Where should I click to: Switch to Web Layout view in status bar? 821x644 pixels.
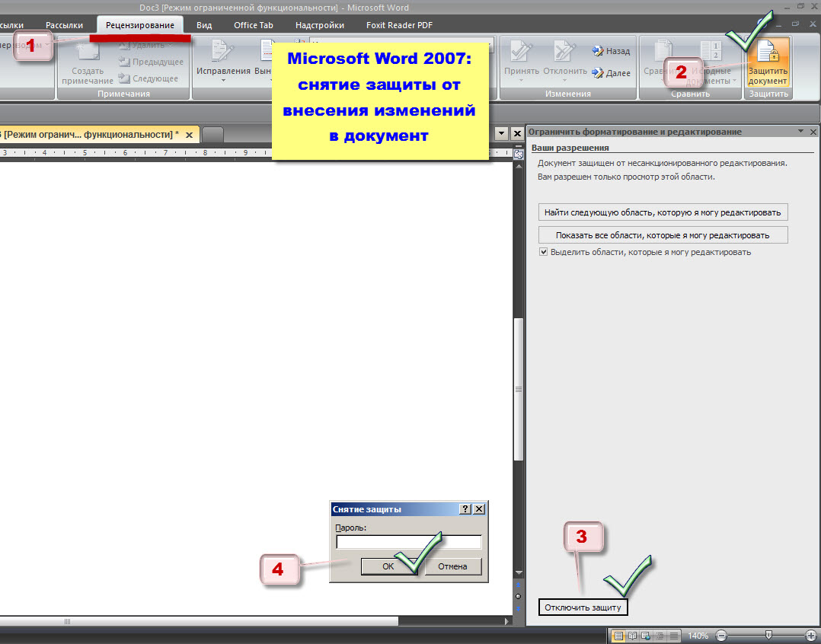646,636
